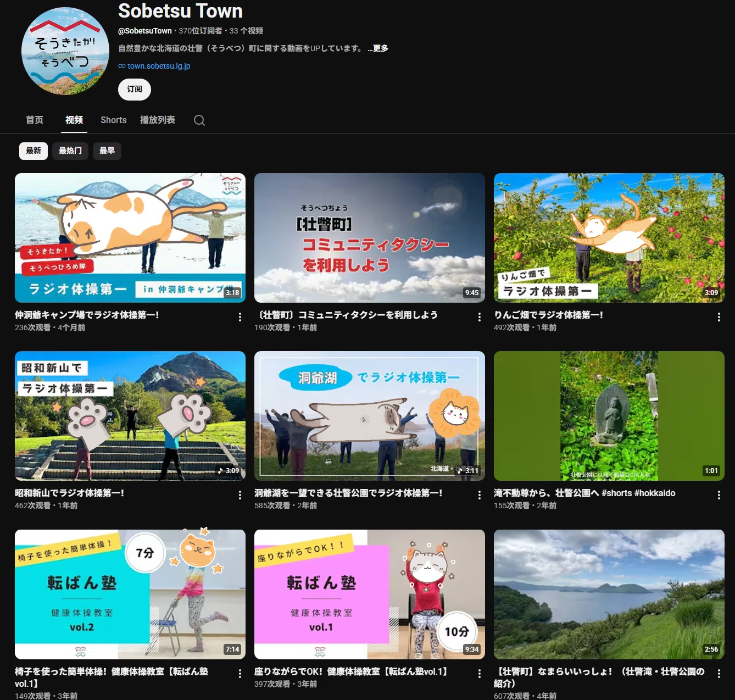735x700 pixels.
Task: Open more options for コミュニティタクシーを利用しよう video
Action: [x=480, y=317]
